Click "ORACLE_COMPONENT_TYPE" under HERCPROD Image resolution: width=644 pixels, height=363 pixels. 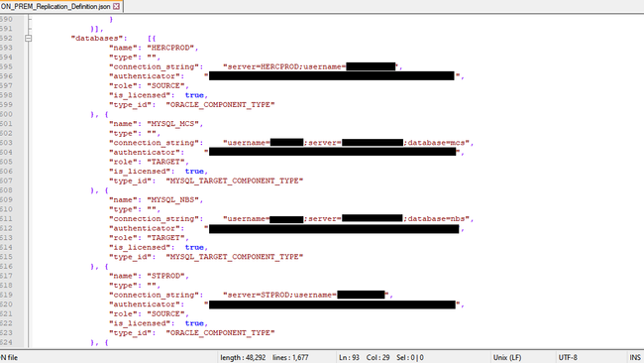click(220, 105)
